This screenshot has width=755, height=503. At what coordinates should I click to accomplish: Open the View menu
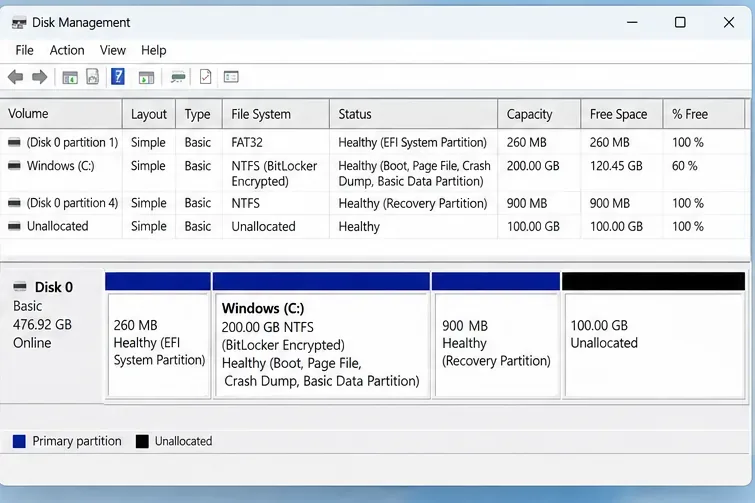113,51
